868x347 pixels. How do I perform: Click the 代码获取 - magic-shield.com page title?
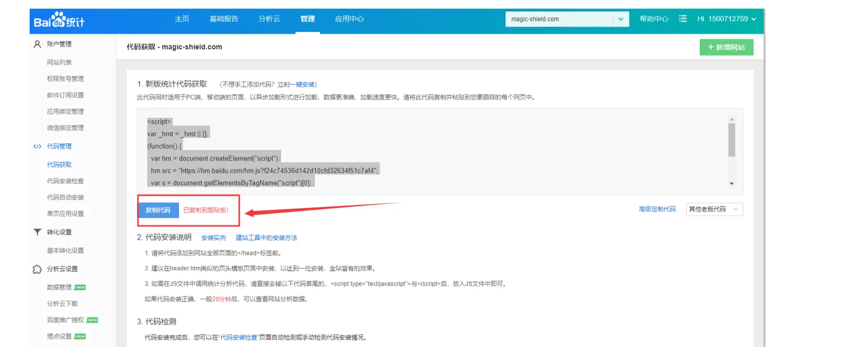coord(174,47)
